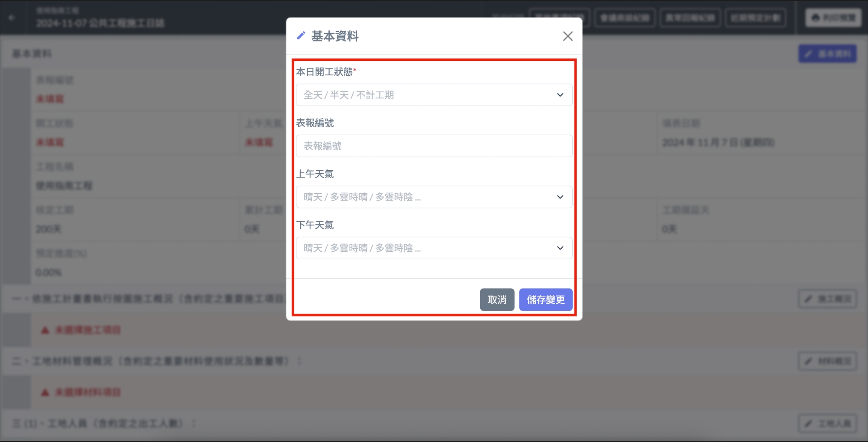Click the blue 基本資料 edit button

pyautogui.click(x=827, y=54)
